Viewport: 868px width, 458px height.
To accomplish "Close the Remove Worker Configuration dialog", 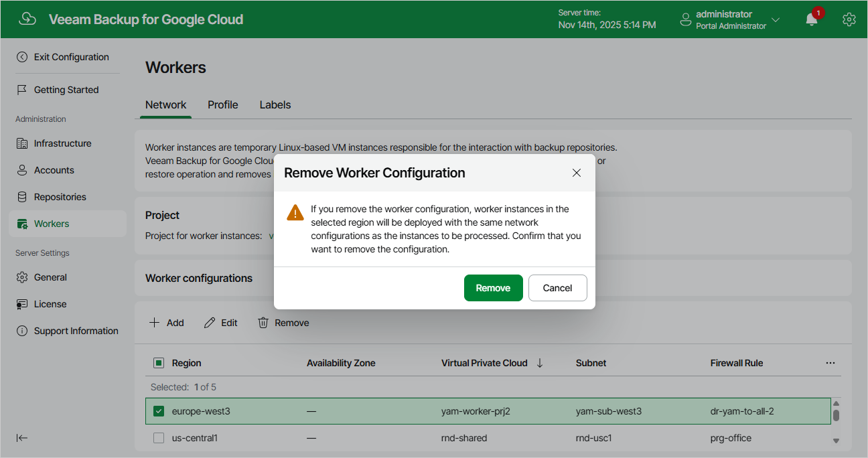I will tap(577, 173).
